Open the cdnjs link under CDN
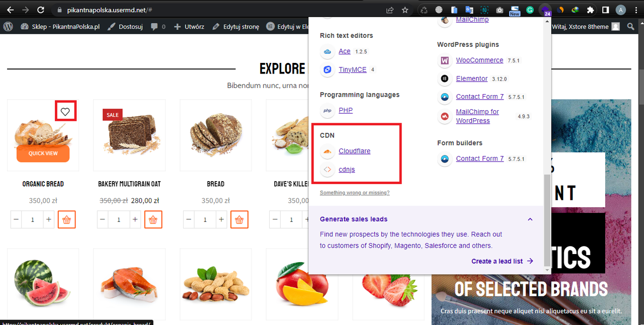The image size is (644, 325). (x=347, y=170)
